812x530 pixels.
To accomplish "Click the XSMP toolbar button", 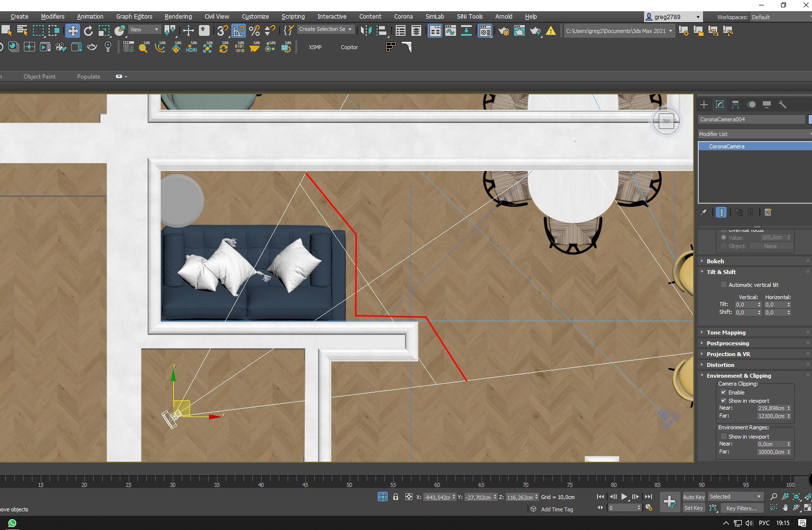I will click(x=315, y=47).
